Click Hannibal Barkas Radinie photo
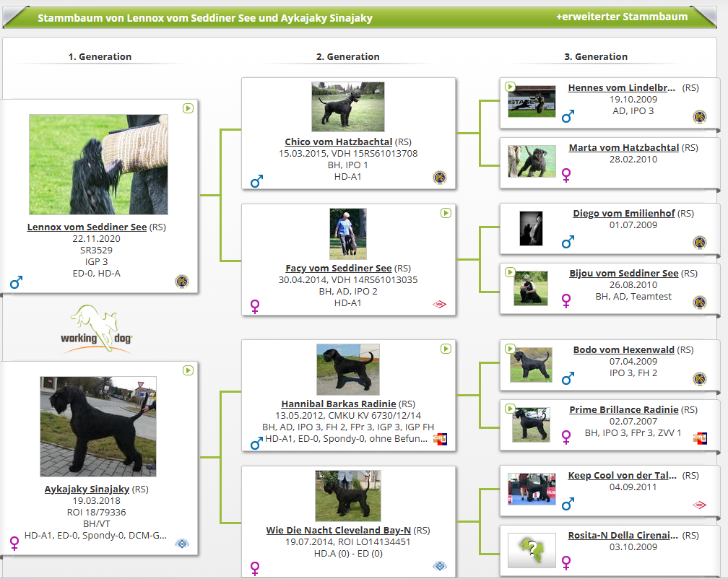Image resolution: width=728 pixels, height=579 pixels. click(348, 370)
